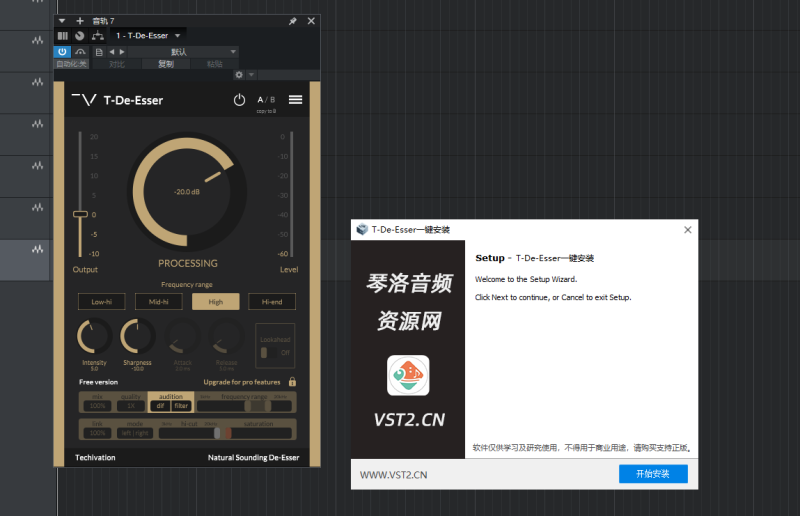The image size is (800, 516).
Task: Select the Low-hi frequency range
Action: (101, 301)
